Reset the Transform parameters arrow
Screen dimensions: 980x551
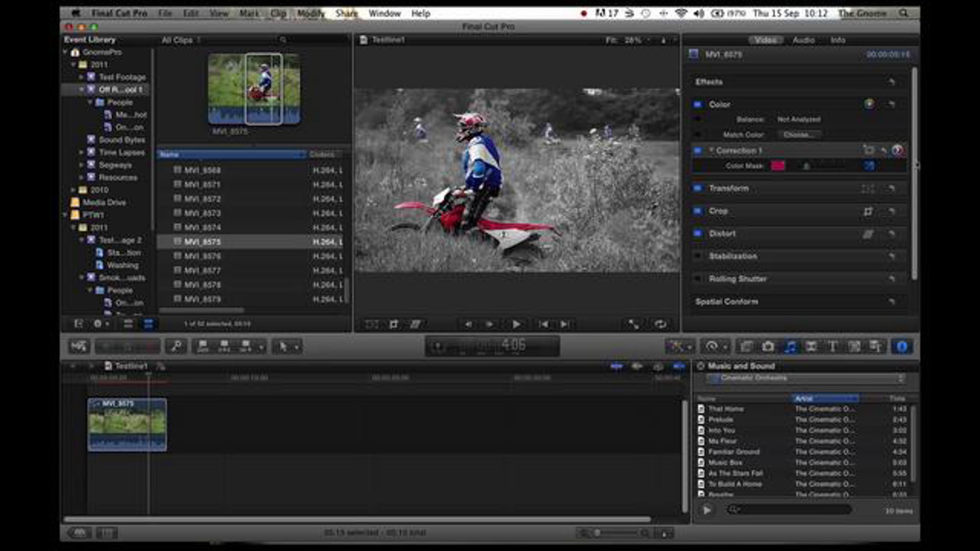(892, 189)
